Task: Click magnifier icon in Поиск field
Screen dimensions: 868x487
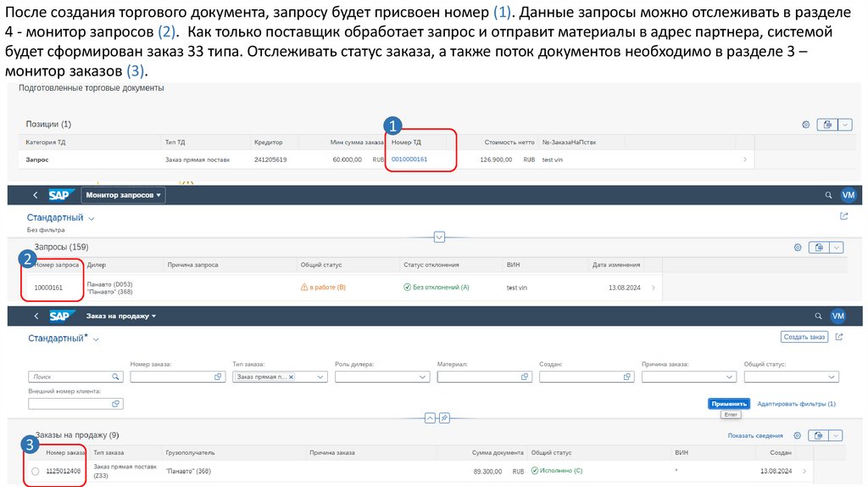Action: (115, 377)
